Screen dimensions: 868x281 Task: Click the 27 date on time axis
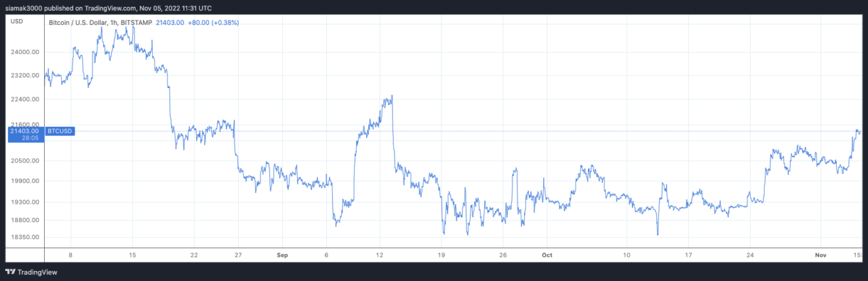point(238,255)
